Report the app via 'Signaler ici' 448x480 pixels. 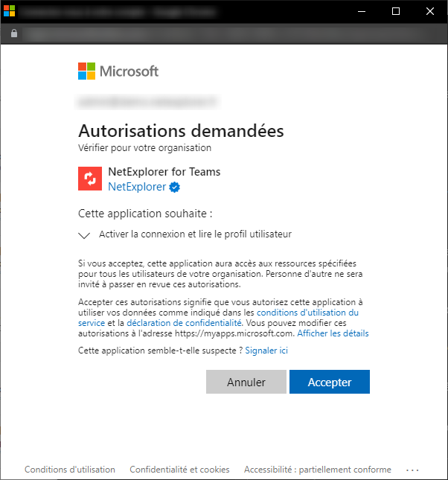click(x=266, y=351)
